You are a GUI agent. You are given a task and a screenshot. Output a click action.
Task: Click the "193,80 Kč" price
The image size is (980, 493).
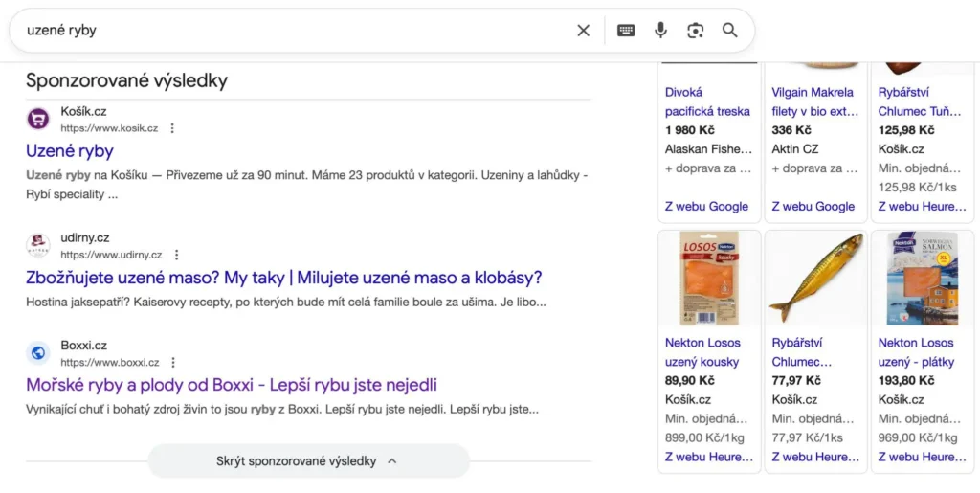906,381
